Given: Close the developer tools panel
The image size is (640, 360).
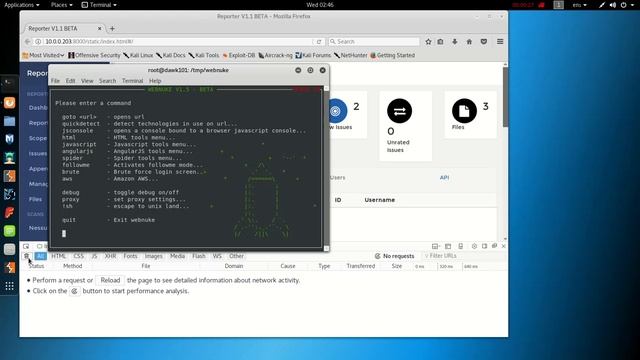Looking at the screenshot, I should click(x=503, y=246).
